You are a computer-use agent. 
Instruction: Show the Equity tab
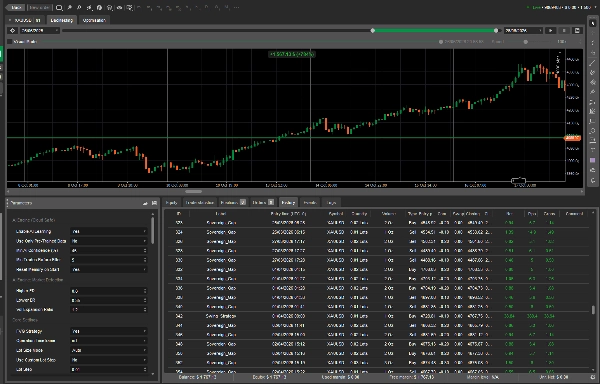point(171,203)
